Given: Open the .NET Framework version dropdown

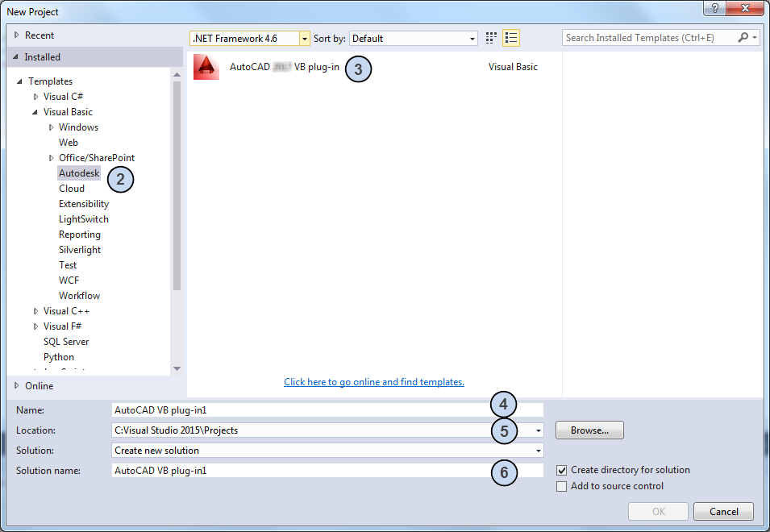Looking at the screenshot, I should 305,38.
